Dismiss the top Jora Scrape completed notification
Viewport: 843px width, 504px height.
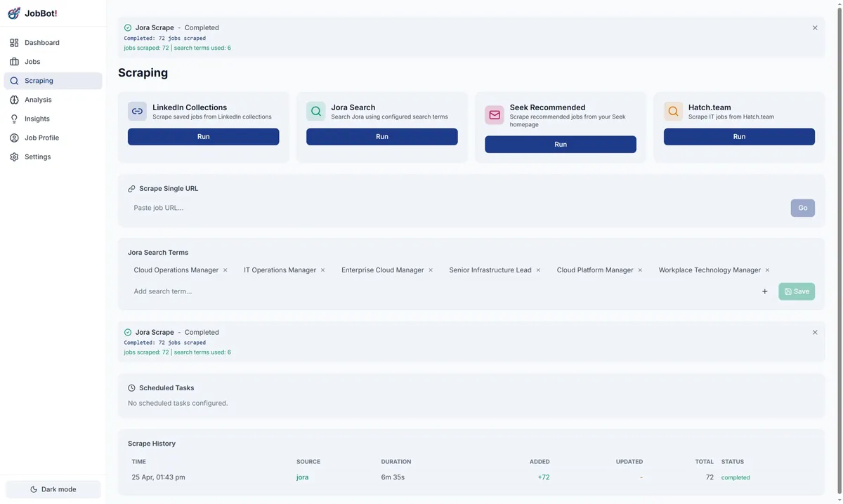tap(815, 28)
